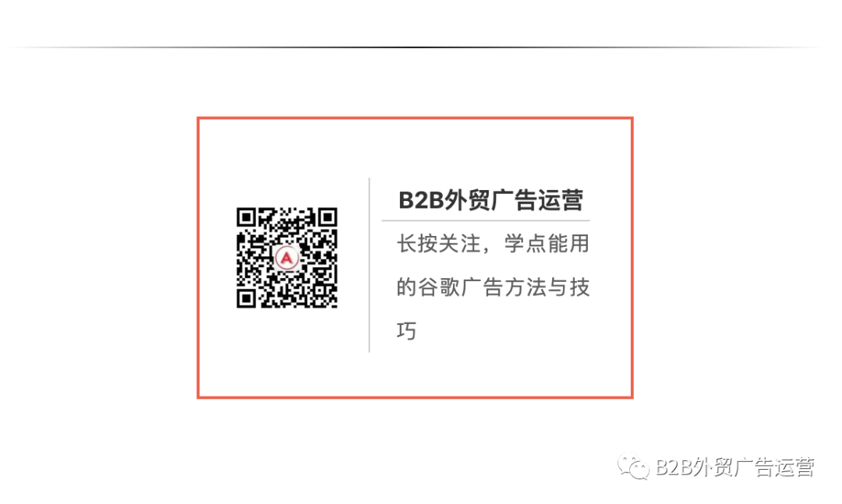Click the left edge of the red card border
This screenshot has height=504, width=842.
tap(199, 258)
